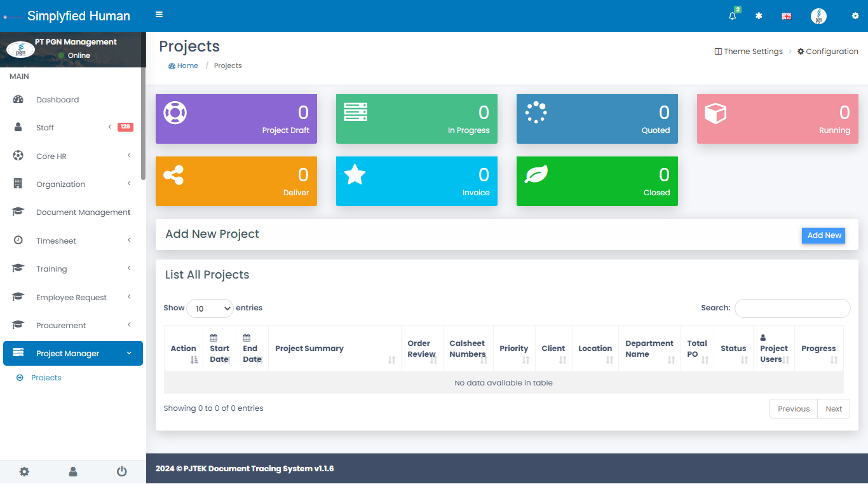This screenshot has height=484, width=868.
Task: Open the notifications bell icon
Action: point(733,16)
